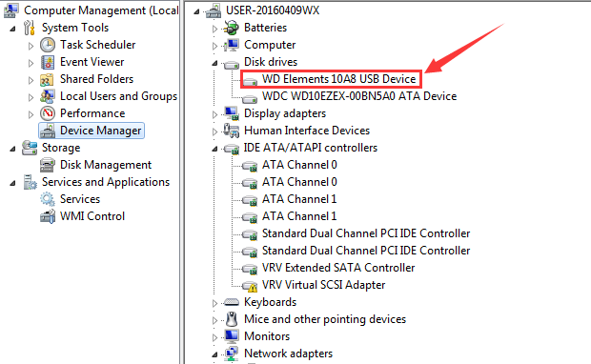Screen dimensions: 591x364
Task: Select Shared Folders label
Action: [x=96, y=79]
